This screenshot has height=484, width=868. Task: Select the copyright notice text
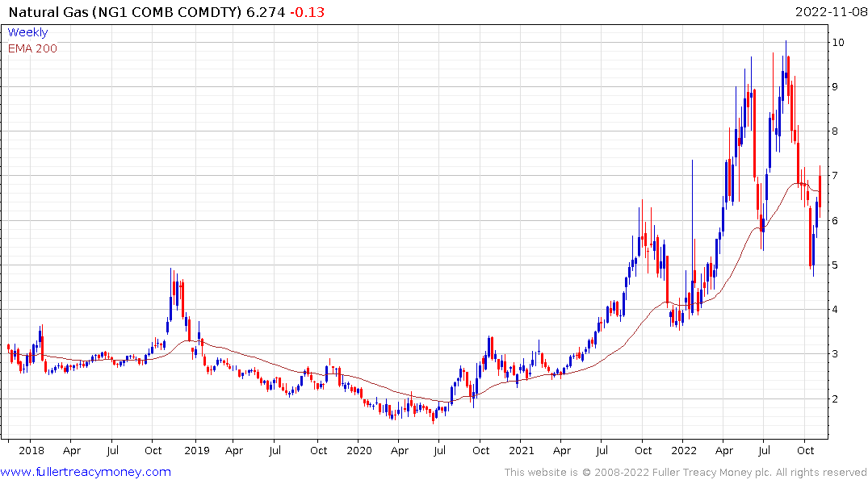point(686,473)
